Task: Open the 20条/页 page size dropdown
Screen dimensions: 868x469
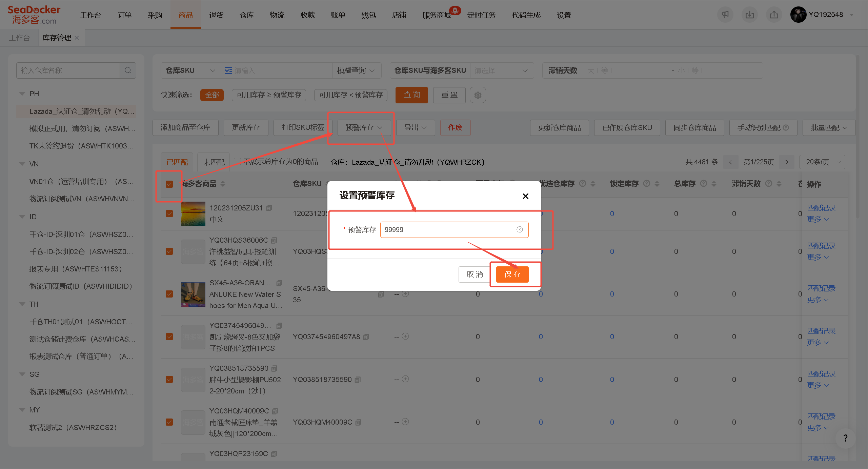Action: tap(822, 162)
